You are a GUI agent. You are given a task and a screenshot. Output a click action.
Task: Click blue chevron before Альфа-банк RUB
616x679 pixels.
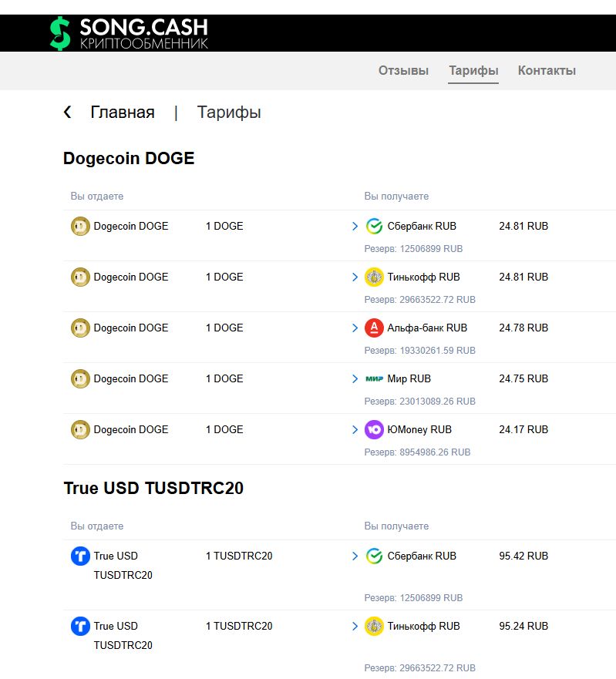pyautogui.click(x=355, y=328)
